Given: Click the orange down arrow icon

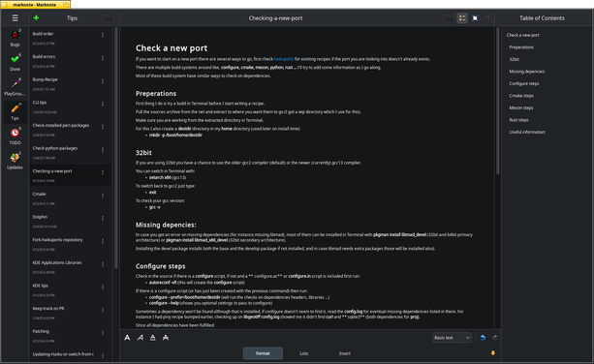Looking at the screenshot, I should coord(493,353).
